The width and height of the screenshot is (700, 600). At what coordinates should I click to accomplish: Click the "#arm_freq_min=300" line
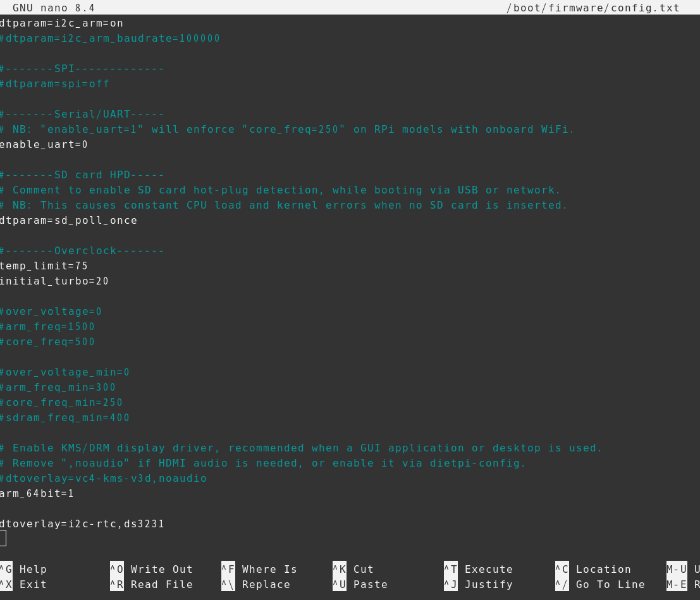[x=58, y=388]
